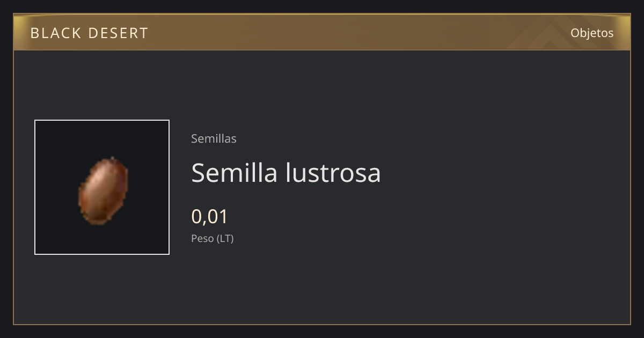This screenshot has height=338, width=644.
Task: Click the 0,01 weight value
Action: coord(210,217)
